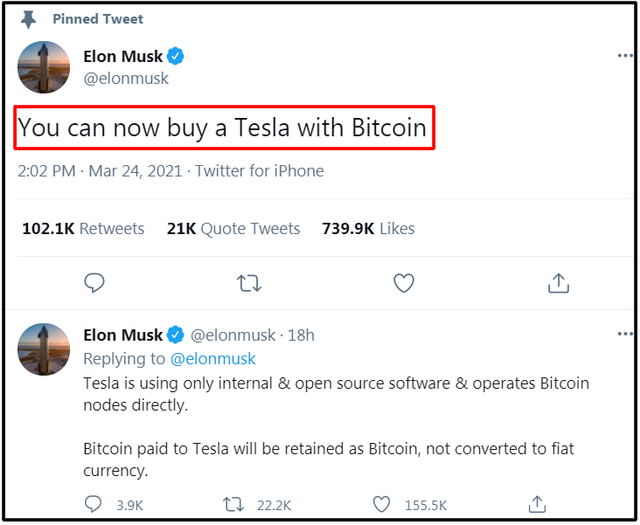640x525 pixels.
Task: Click the pin icon beside Pinned Tweet
Action: [28, 18]
